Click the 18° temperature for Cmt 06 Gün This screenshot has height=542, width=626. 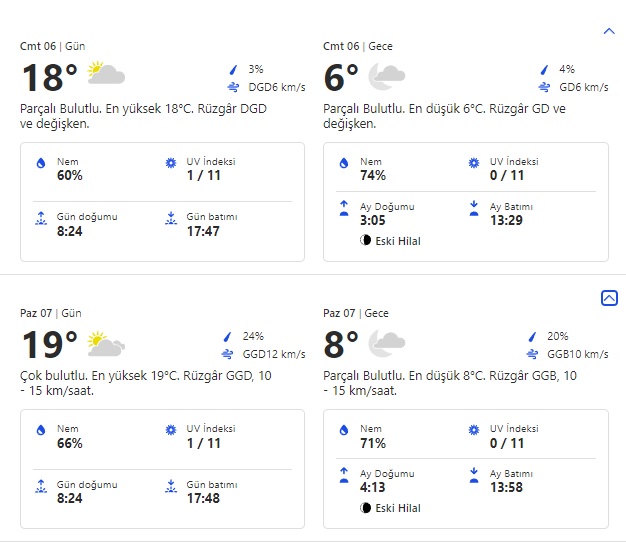(50, 77)
